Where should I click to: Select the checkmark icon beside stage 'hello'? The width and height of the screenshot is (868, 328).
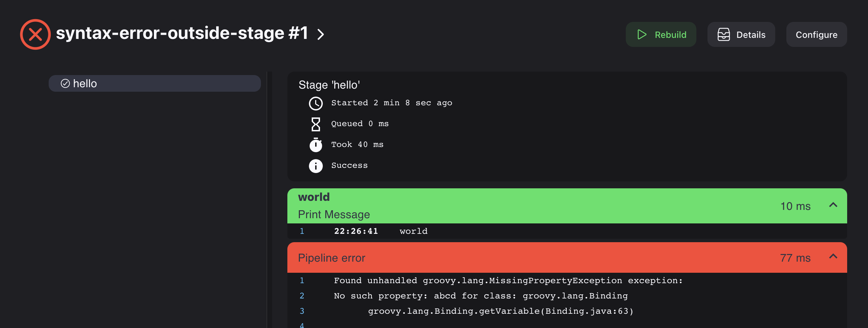click(x=65, y=83)
